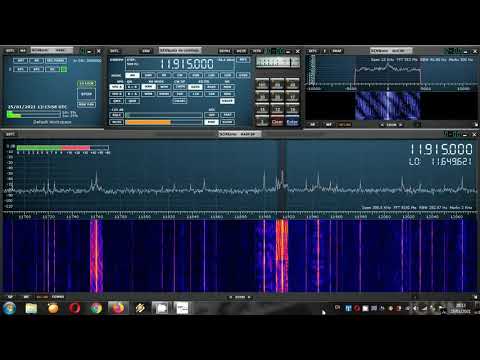The height and width of the screenshot is (360, 480).
Task: Set AGC to Fast
Action: pos(227,115)
